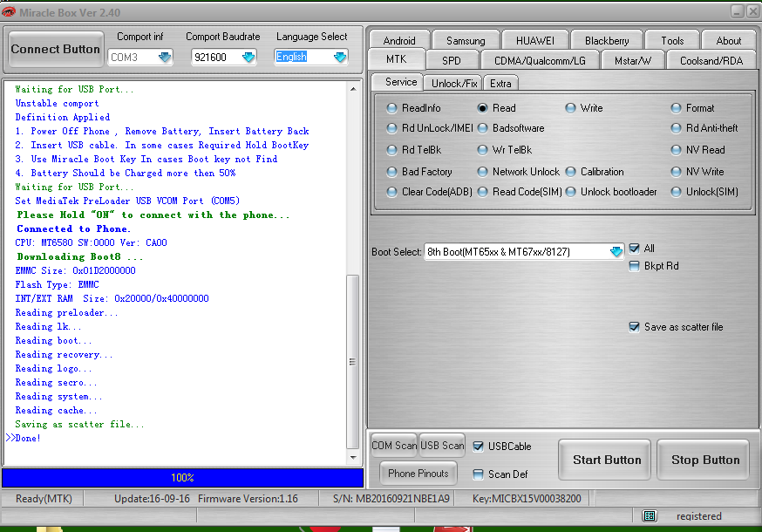This screenshot has width=762, height=532.
Task: Select the Rd TelBk radio button
Action: [x=391, y=150]
